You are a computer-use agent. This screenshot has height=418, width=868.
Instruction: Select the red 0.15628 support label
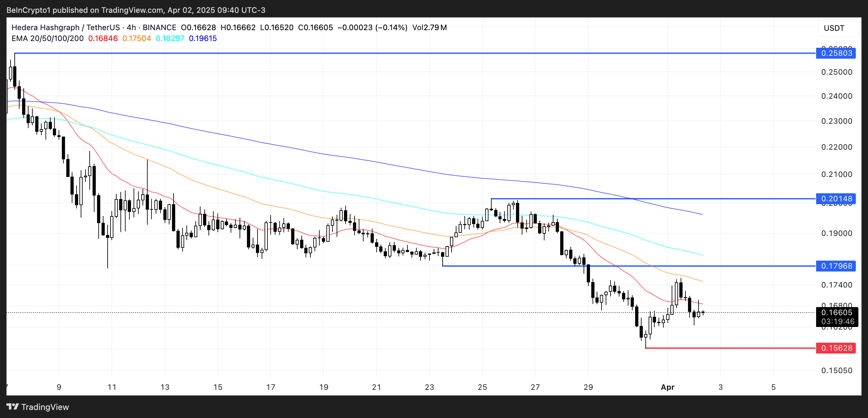[836, 348]
